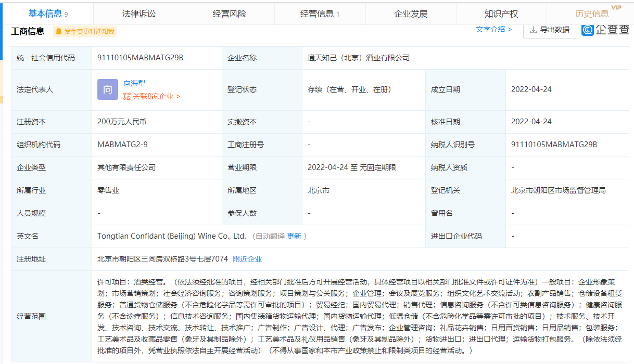Viewport: 634px width, 364px height.
Task: Click the company name 通天知己（北京）酒业有限公司
Action: (359, 58)
